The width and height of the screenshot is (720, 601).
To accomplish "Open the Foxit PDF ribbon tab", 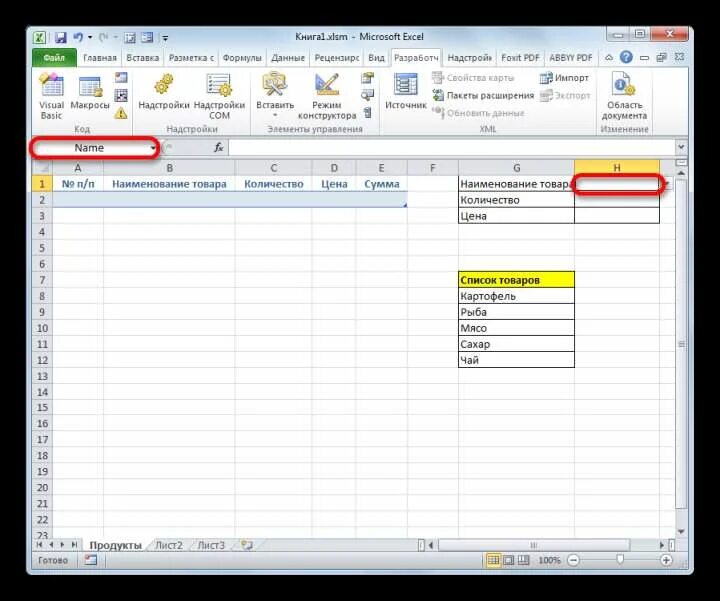I will point(520,58).
